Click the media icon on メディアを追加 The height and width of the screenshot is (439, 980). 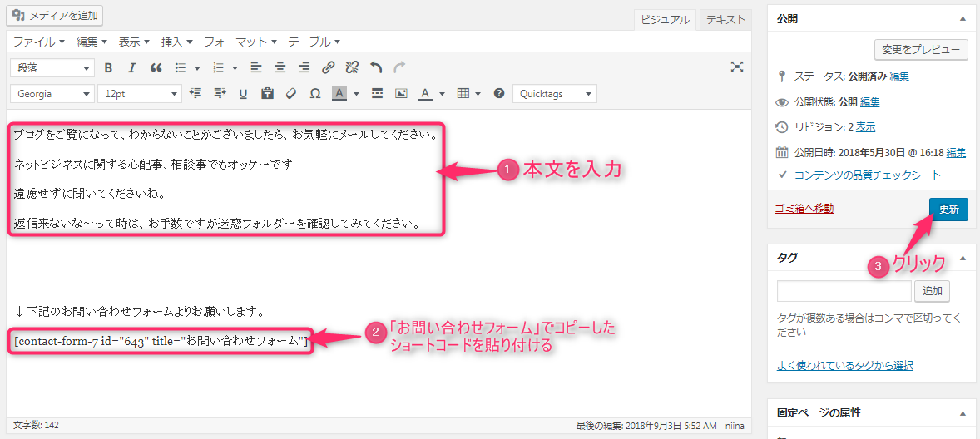[19, 15]
